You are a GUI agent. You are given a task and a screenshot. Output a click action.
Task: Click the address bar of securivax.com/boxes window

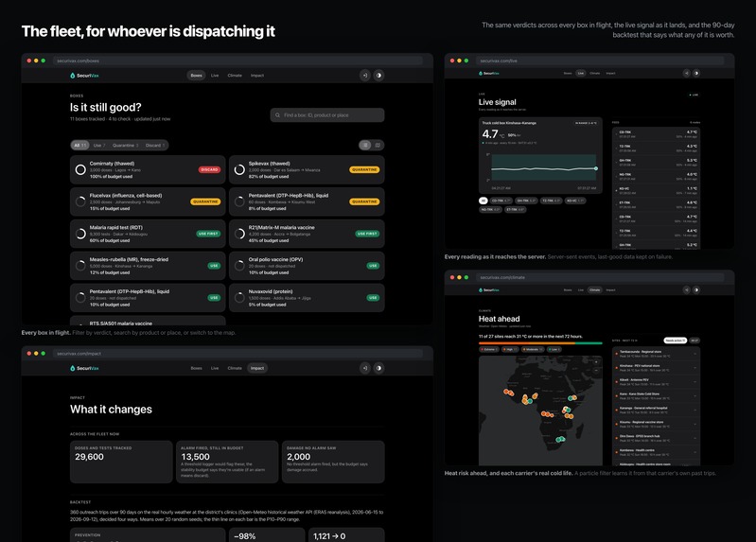click(x=237, y=61)
